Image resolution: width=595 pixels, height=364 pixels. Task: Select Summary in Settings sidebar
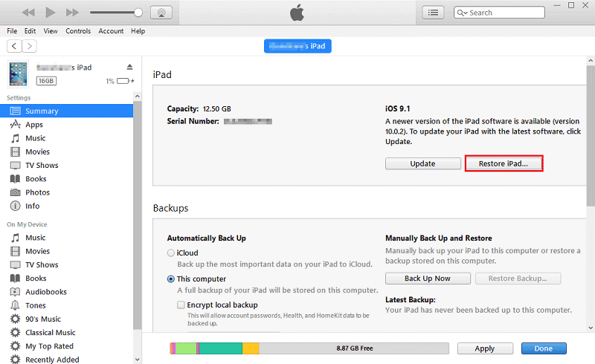[66, 111]
